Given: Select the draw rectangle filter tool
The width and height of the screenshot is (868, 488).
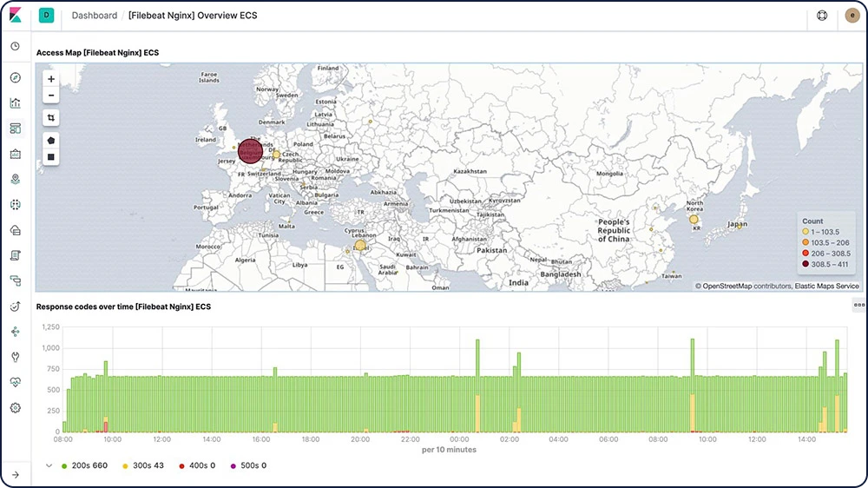Looking at the screenshot, I should click(51, 157).
